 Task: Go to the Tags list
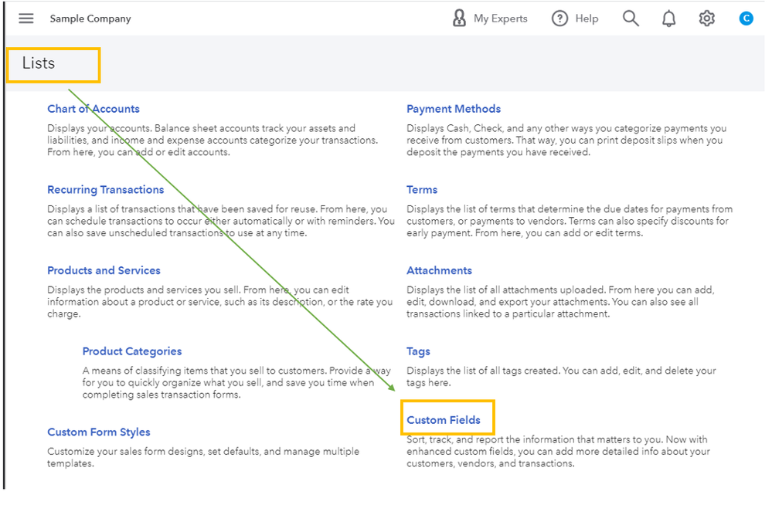coord(418,351)
